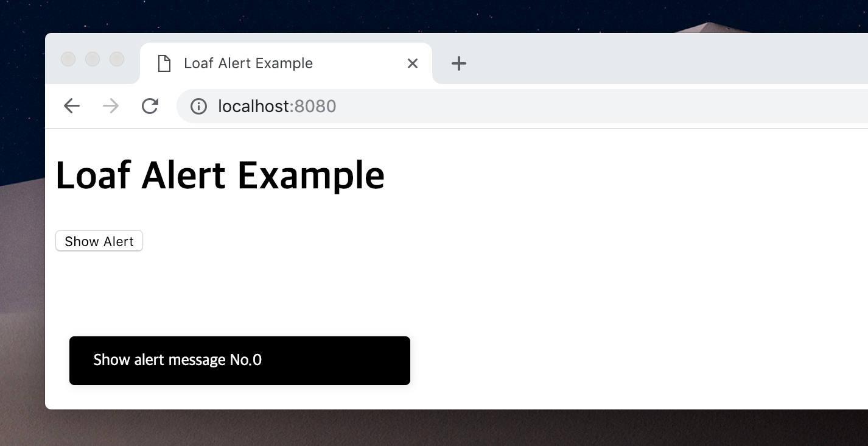Click the page document icon on the tab
The width and height of the screenshot is (868, 446).
coord(164,63)
